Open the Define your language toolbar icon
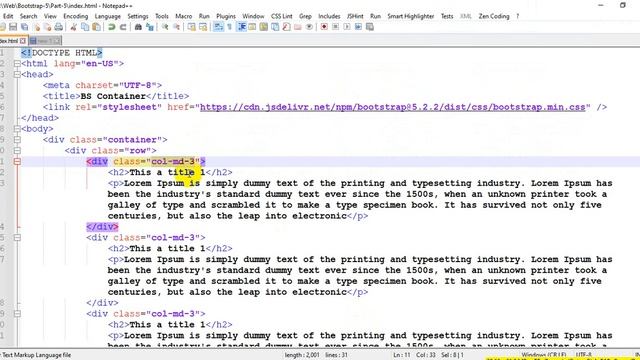The image size is (640, 360). [x=252, y=27]
